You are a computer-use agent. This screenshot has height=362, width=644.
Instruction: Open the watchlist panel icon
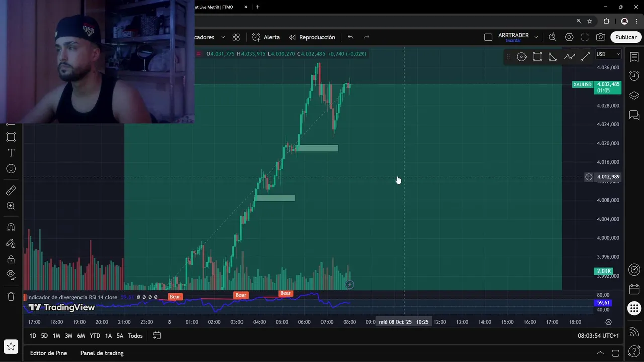click(634, 57)
